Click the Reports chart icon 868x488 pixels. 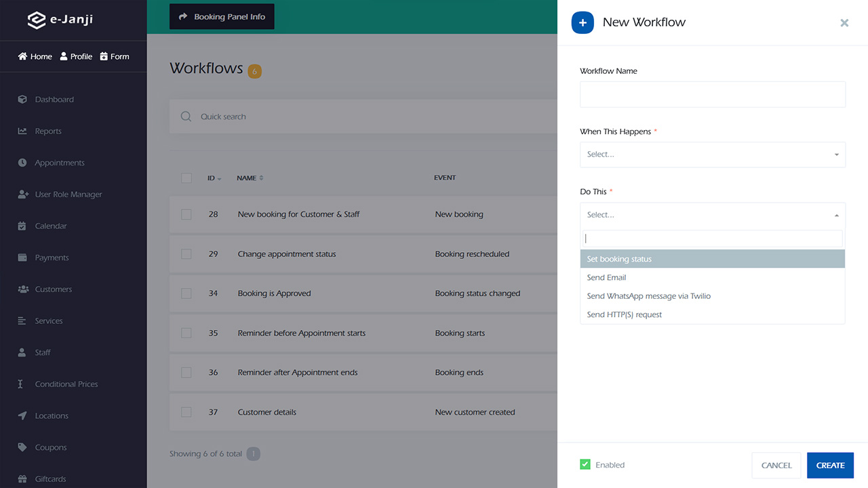(22, 131)
